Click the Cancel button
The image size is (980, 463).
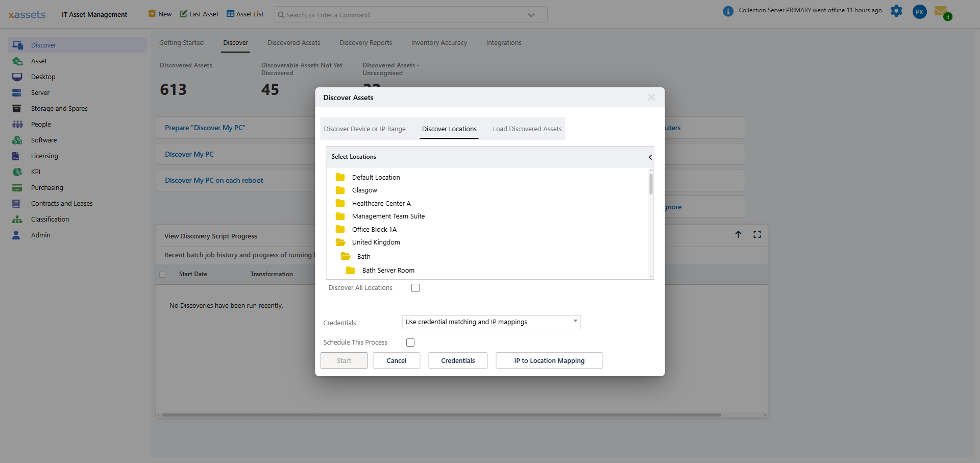[x=397, y=360]
